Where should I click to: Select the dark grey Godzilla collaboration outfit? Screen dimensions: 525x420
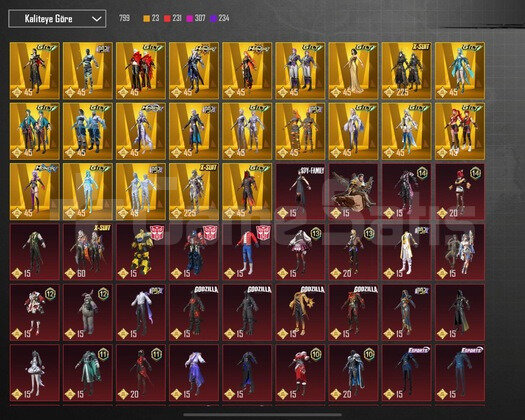click(x=247, y=312)
